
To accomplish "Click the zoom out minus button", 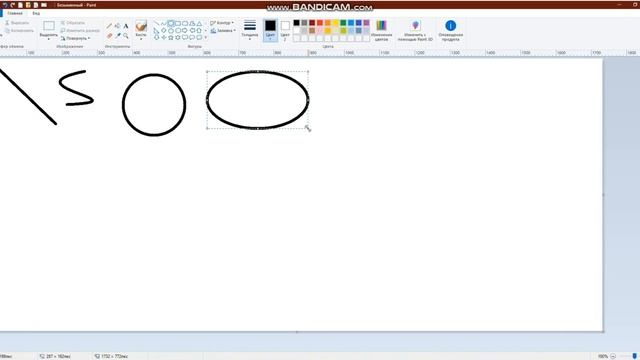I will click(x=613, y=356).
